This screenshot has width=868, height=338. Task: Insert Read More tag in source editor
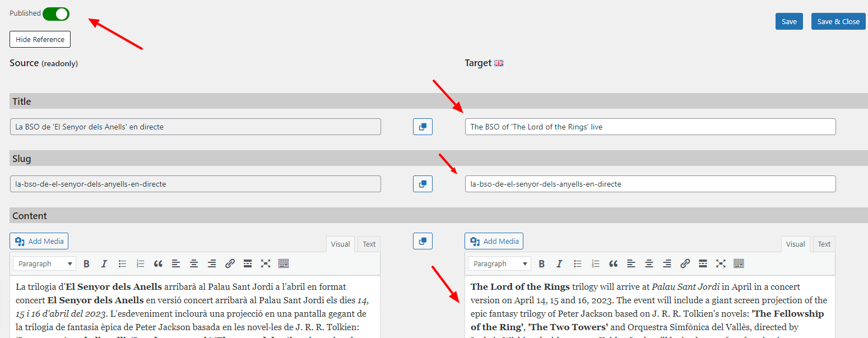point(248,263)
